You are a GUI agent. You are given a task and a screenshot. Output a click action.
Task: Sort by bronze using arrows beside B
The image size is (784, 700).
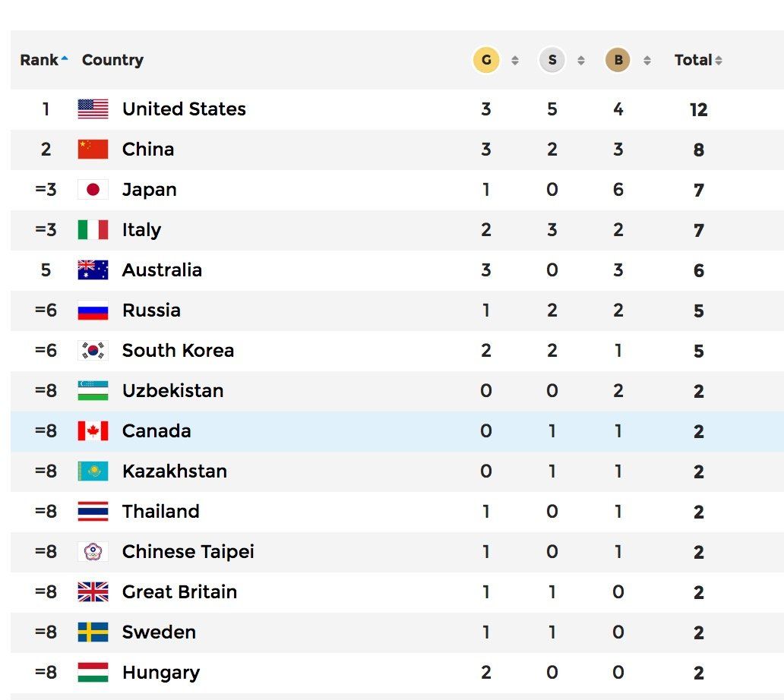pos(647,61)
